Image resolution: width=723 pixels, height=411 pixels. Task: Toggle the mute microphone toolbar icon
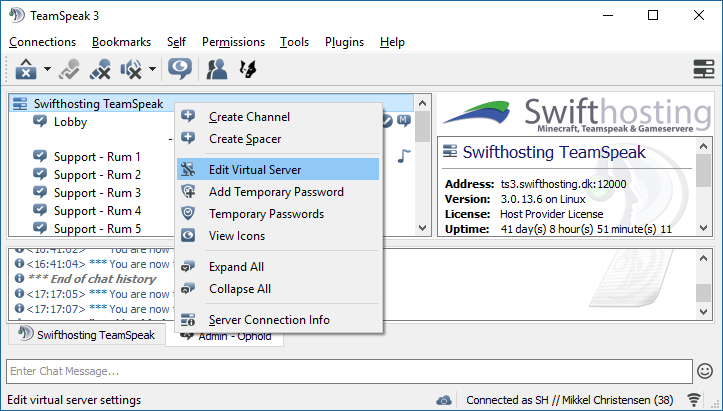(x=100, y=70)
